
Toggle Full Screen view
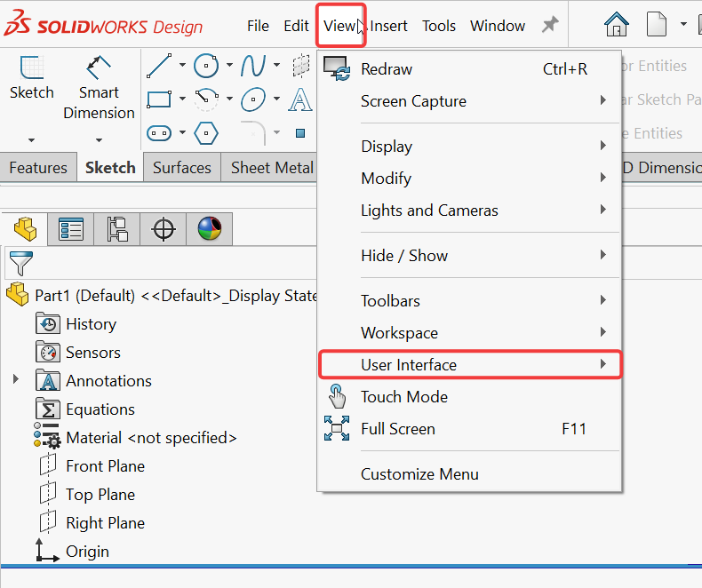click(x=469, y=429)
